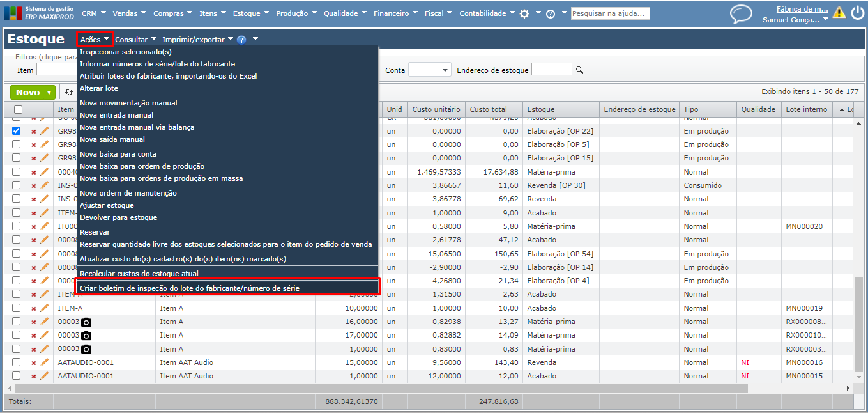
Task: Click the 'Pesquisar na ajuda' search field
Action: tap(610, 13)
